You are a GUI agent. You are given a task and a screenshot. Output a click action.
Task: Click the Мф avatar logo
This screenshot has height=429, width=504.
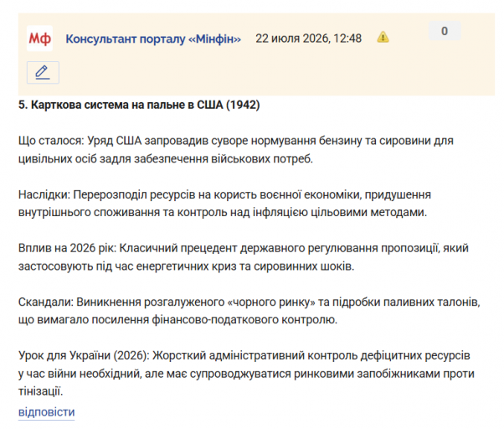pos(39,39)
